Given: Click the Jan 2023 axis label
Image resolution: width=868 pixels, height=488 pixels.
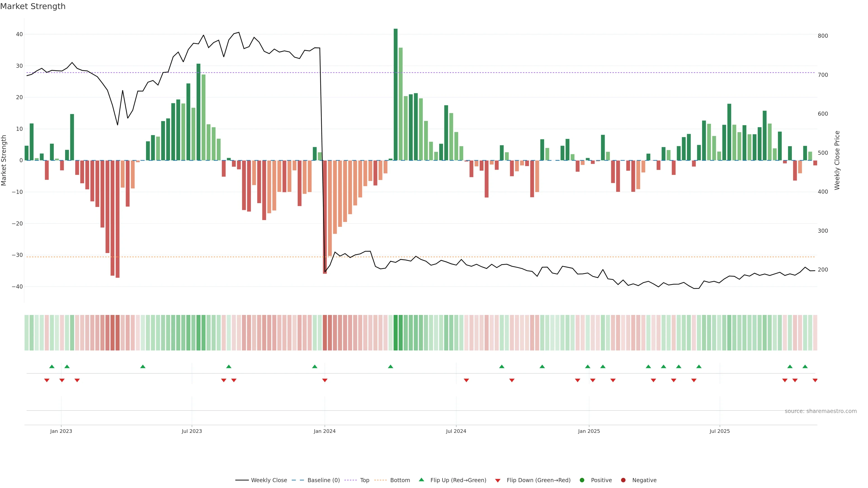Looking at the screenshot, I should click(61, 431).
